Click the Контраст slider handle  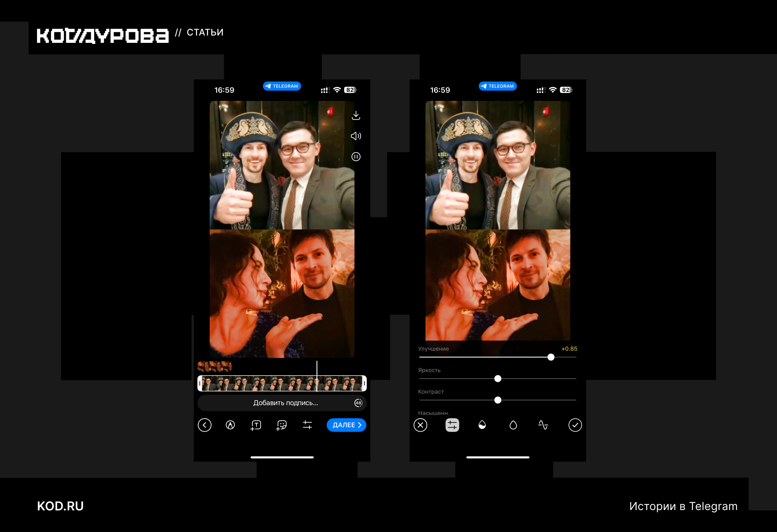coord(497,400)
